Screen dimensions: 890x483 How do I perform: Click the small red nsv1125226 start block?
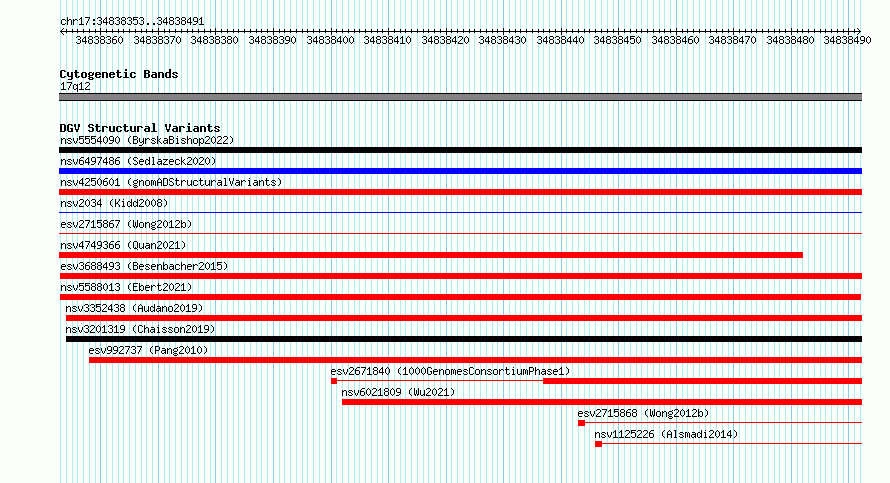598,444
